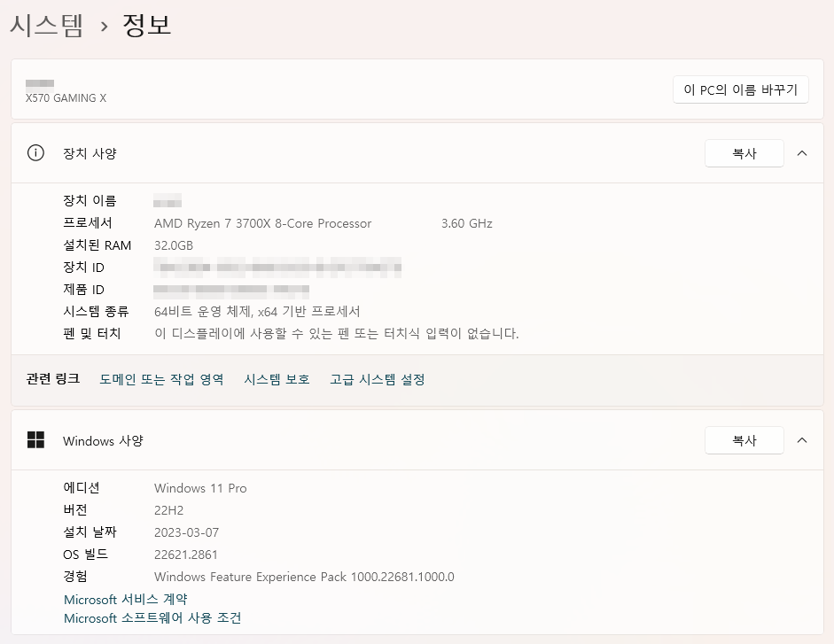The width and height of the screenshot is (834, 644).
Task: Click the Windows 사양 section header
Action: click(x=417, y=440)
